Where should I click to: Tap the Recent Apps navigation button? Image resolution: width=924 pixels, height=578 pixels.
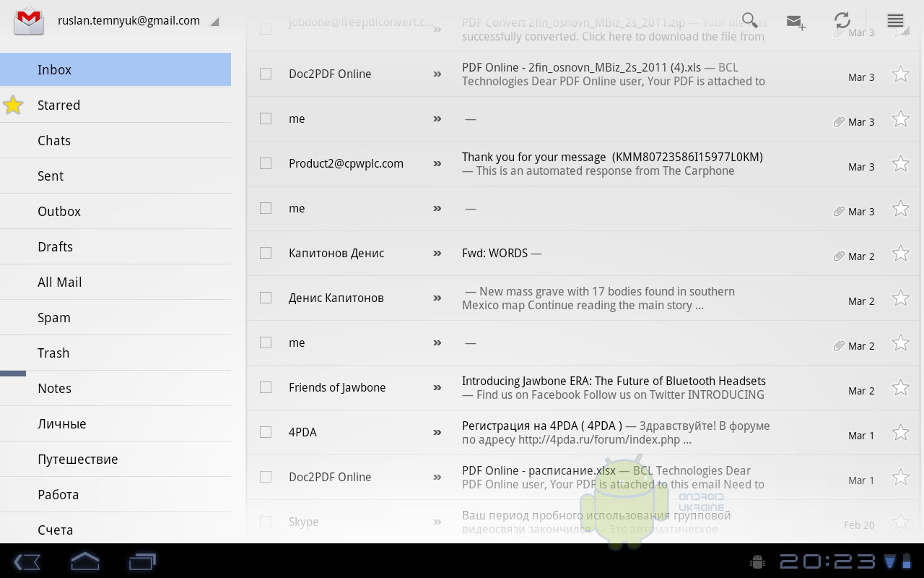tap(142, 561)
